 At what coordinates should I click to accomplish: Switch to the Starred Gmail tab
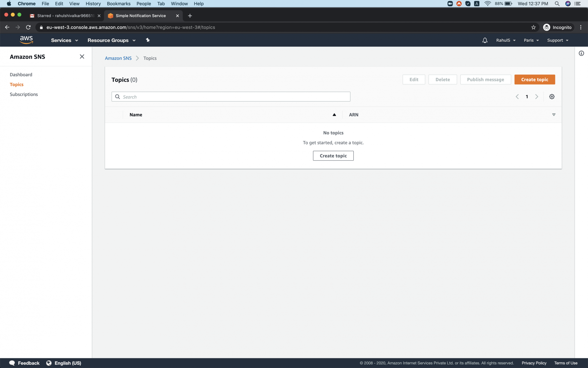coord(65,16)
